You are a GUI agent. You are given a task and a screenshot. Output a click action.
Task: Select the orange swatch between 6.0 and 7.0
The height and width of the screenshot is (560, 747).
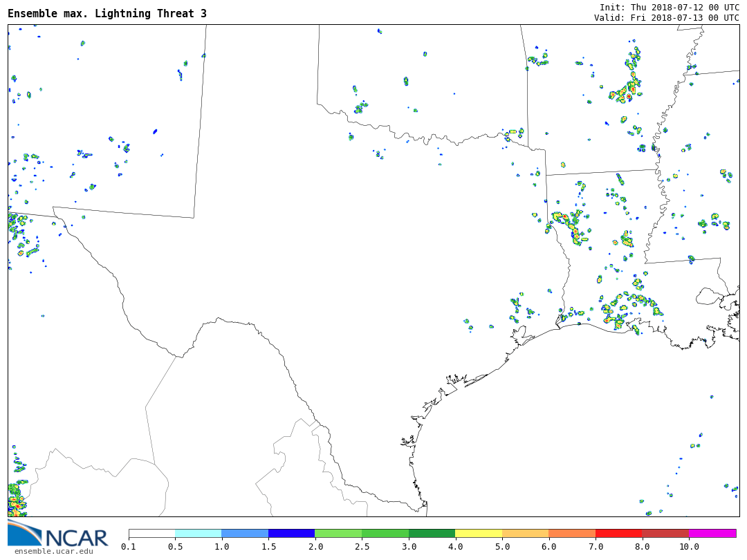click(572, 534)
